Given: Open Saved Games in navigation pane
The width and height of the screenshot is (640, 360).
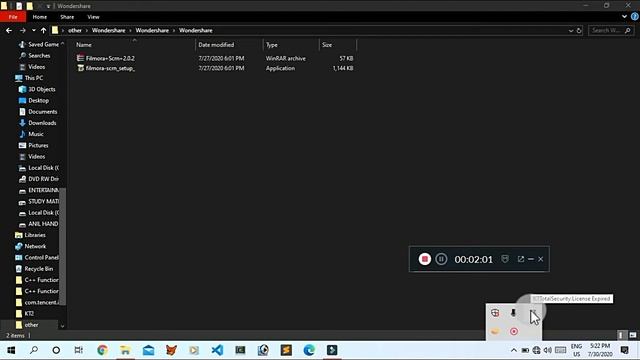Looking at the screenshot, I should (40, 44).
